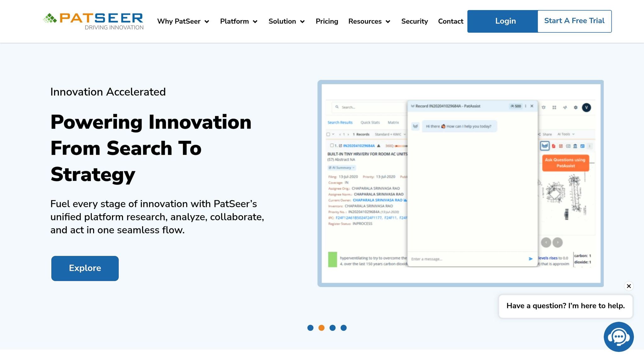This screenshot has height=362, width=644.
Task: Expand the Resources dropdown
Action: click(x=369, y=21)
